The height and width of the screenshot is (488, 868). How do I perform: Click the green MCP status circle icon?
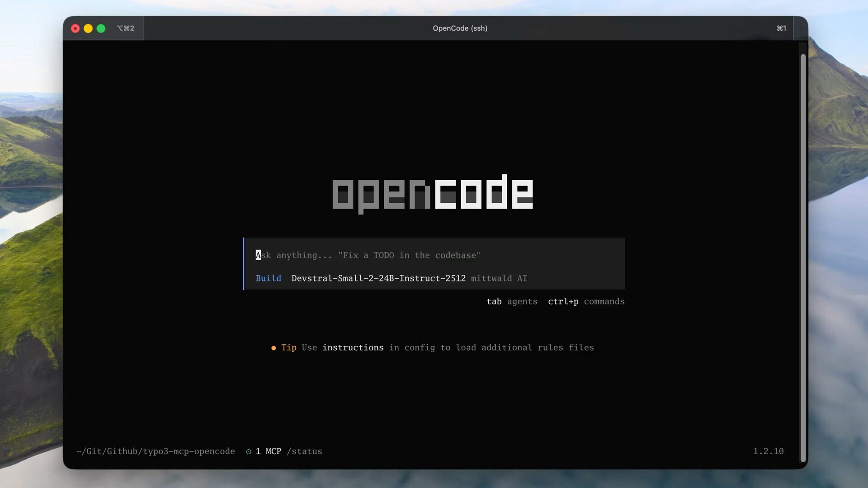[249, 451]
